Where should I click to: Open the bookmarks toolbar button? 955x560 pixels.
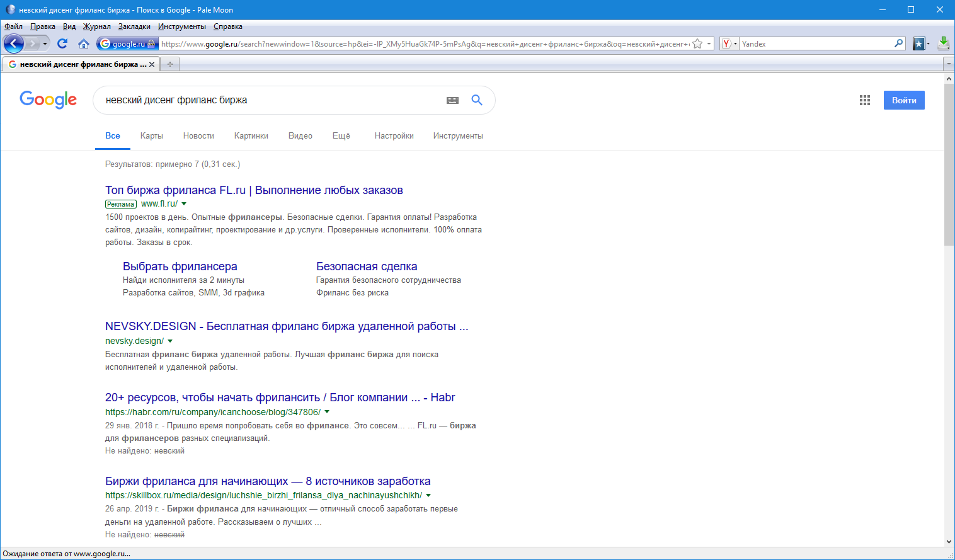(x=920, y=43)
